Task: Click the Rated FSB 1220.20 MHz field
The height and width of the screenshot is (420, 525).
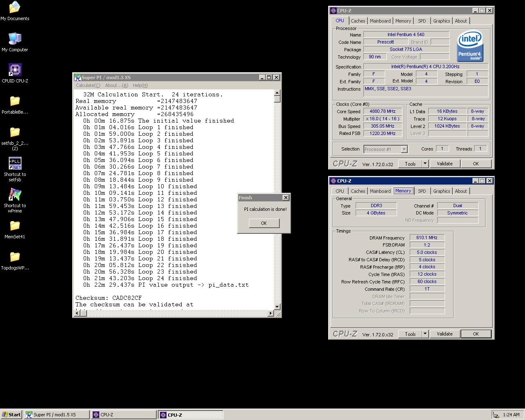Action: pos(383,133)
